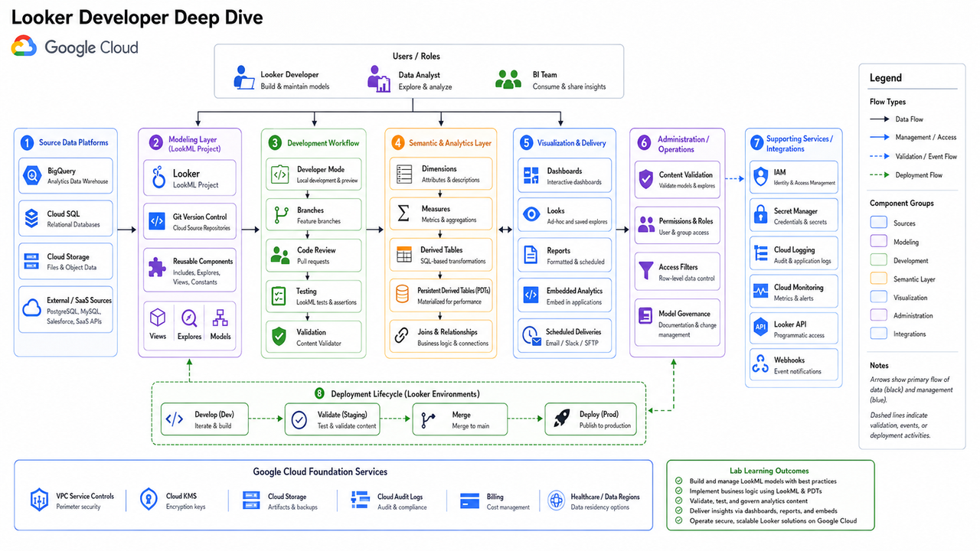Click the Data Analyst role icon
Screen dimensions: 980x551
pyautogui.click(x=379, y=80)
